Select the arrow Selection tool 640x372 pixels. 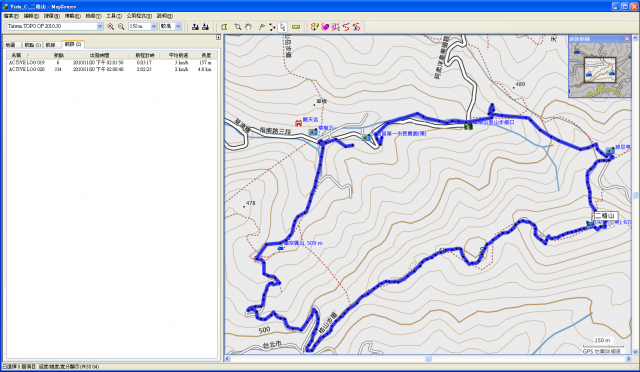pyautogui.click(x=282, y=27)
